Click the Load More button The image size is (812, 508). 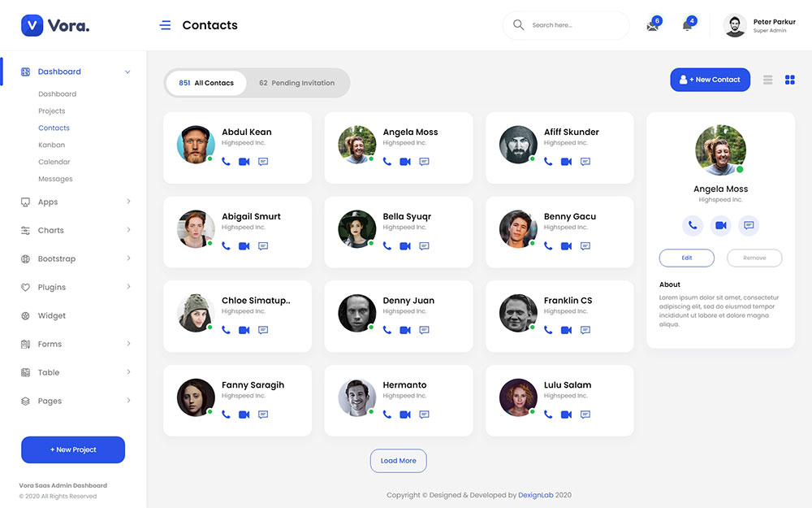pyautogui.click(x=398, y=461)
